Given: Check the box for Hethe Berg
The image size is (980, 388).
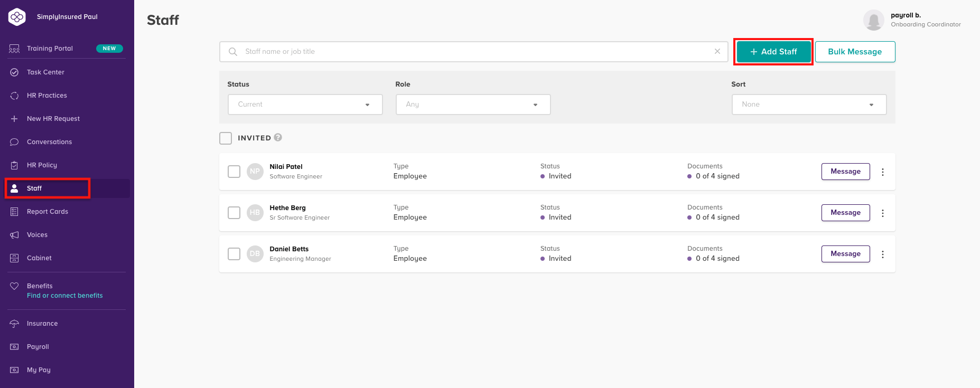Looking at the screenshot, I should [x=234, y=213].
